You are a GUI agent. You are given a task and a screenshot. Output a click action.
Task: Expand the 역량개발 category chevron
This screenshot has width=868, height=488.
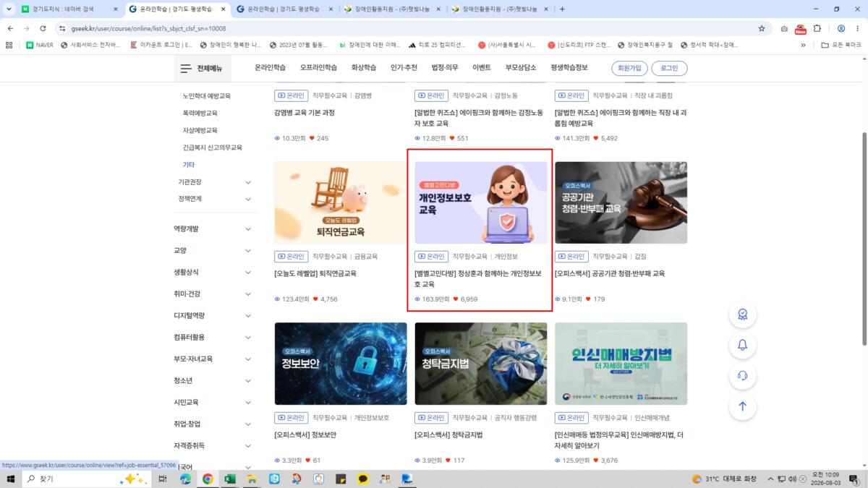coord(248,228)
